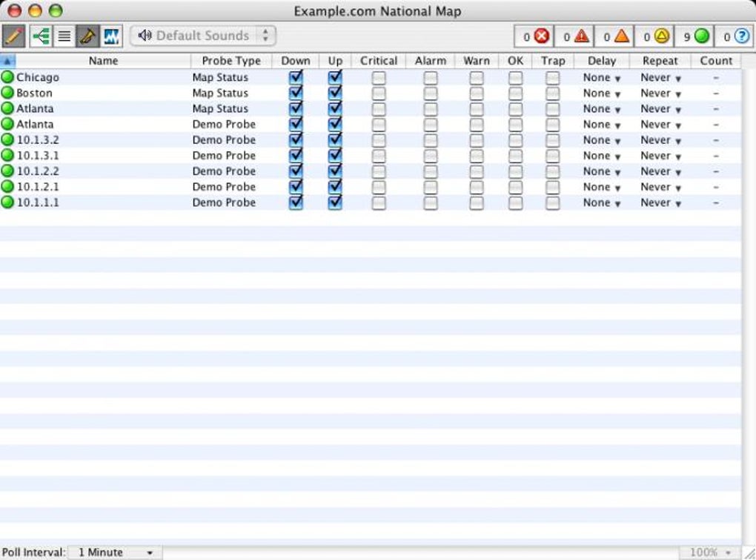
Task: Click the Critical column header
Action: [x=379, y=61]
